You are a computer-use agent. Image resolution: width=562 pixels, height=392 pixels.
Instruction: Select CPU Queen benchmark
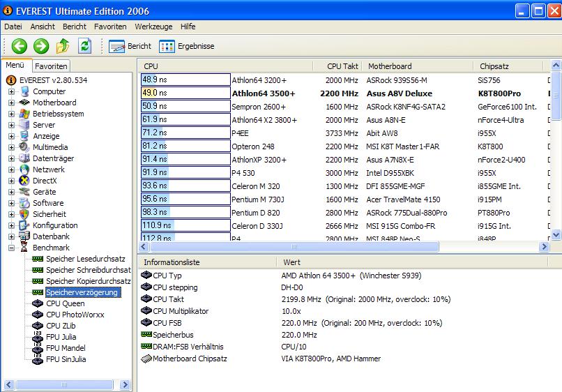pos(66,303)
